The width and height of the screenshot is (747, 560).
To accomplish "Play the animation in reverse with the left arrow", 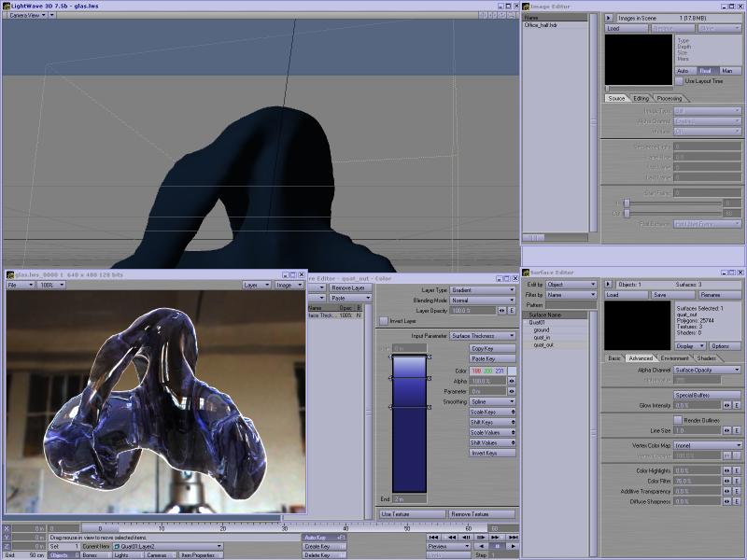I will 481,546.
